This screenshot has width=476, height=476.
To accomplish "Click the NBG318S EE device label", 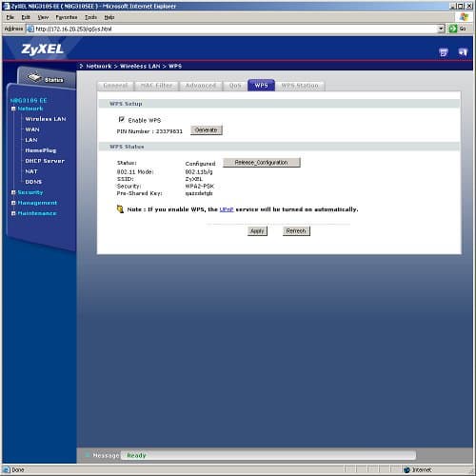I will pos(29,101).
